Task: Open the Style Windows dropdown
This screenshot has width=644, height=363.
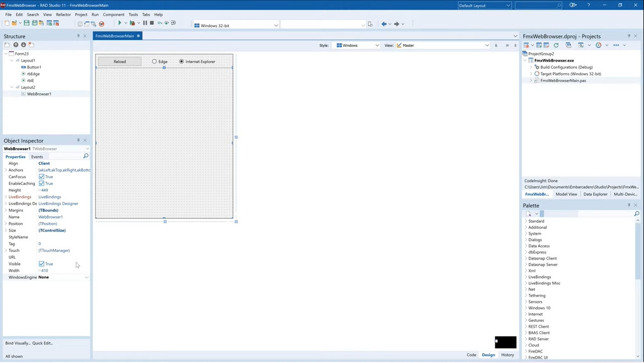Action: tap(377, 46)
